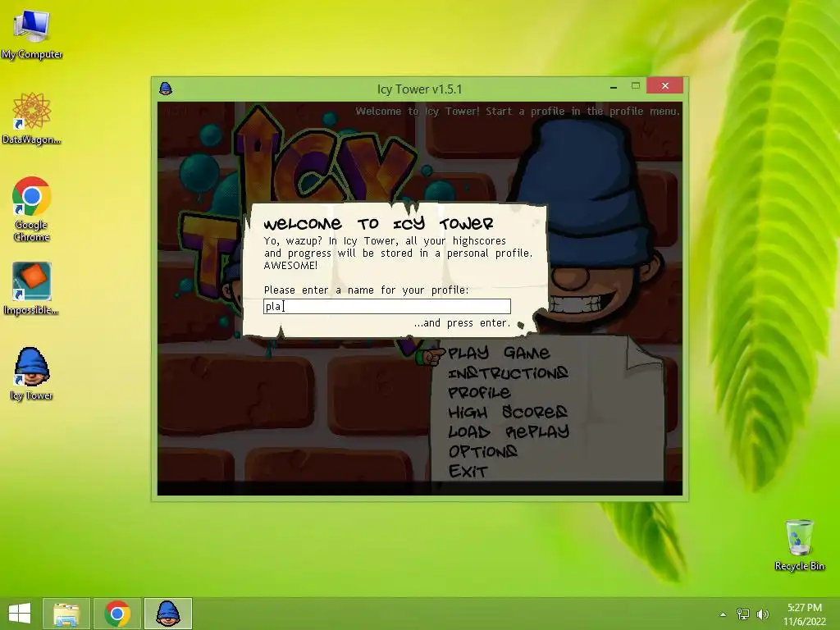Open the My Computer desktop icon

[x=32, y=33]
